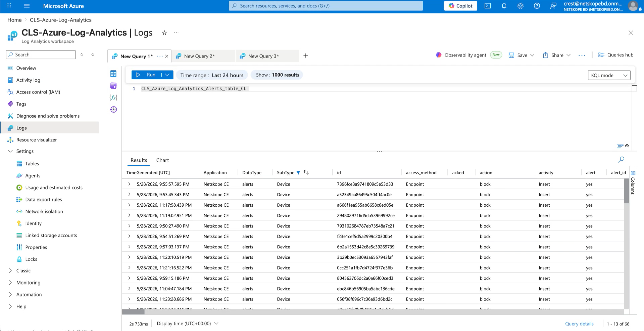
Task: Collapse the Settings section in sidebar
Action: [10, 151]
